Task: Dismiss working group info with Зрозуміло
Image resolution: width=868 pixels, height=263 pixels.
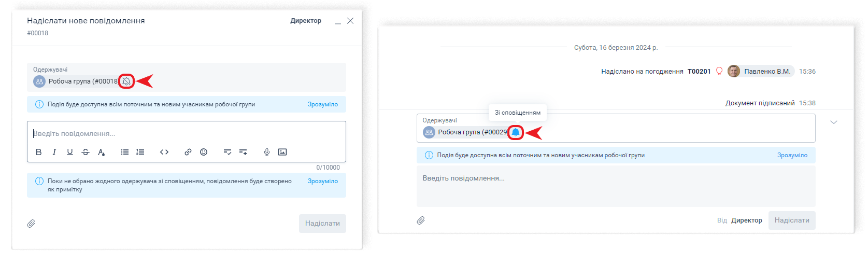Action: 322,104
